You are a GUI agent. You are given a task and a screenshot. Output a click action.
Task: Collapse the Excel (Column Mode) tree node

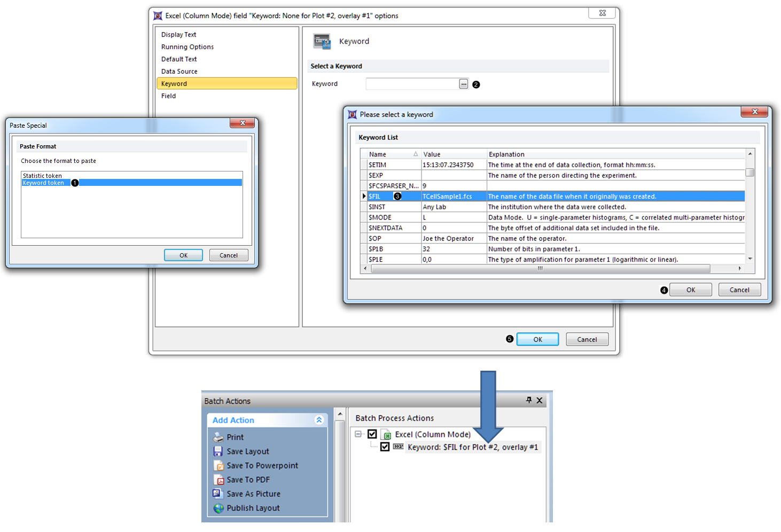[x=358, y=434]
